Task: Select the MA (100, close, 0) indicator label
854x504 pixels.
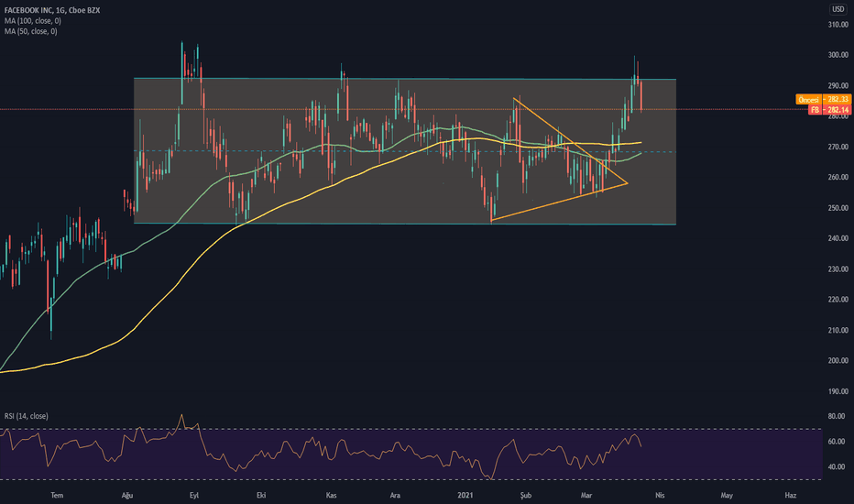Action: (x=33, y=21)
